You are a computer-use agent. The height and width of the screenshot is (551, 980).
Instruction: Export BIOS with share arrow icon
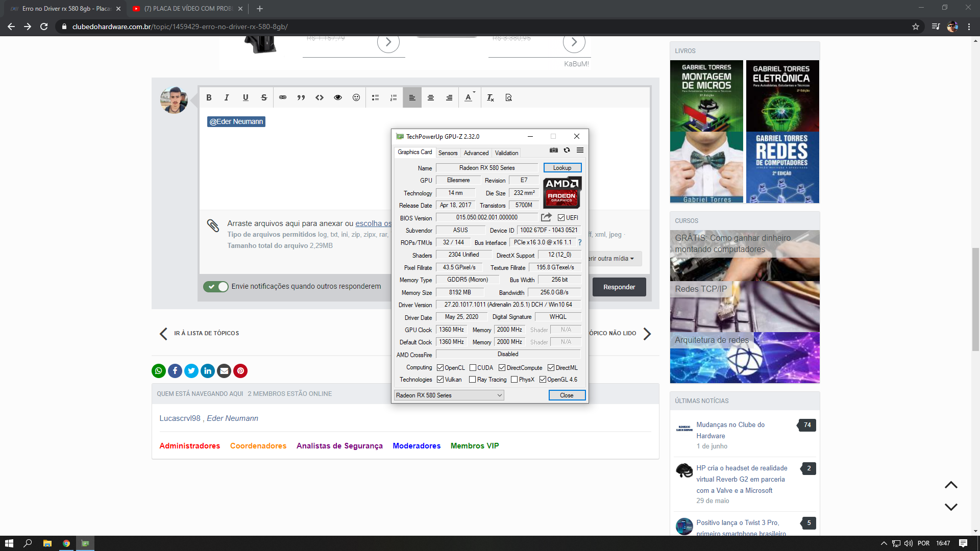point(546,217)
